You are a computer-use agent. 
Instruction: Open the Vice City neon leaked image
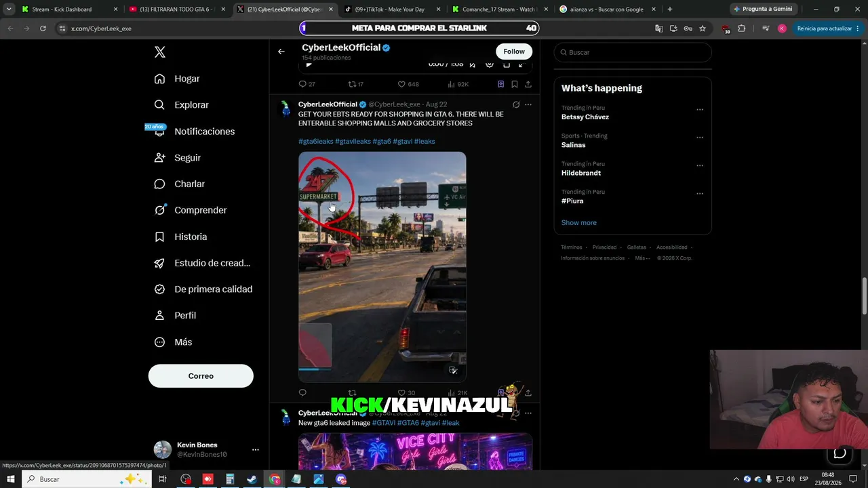coord(415,451)
